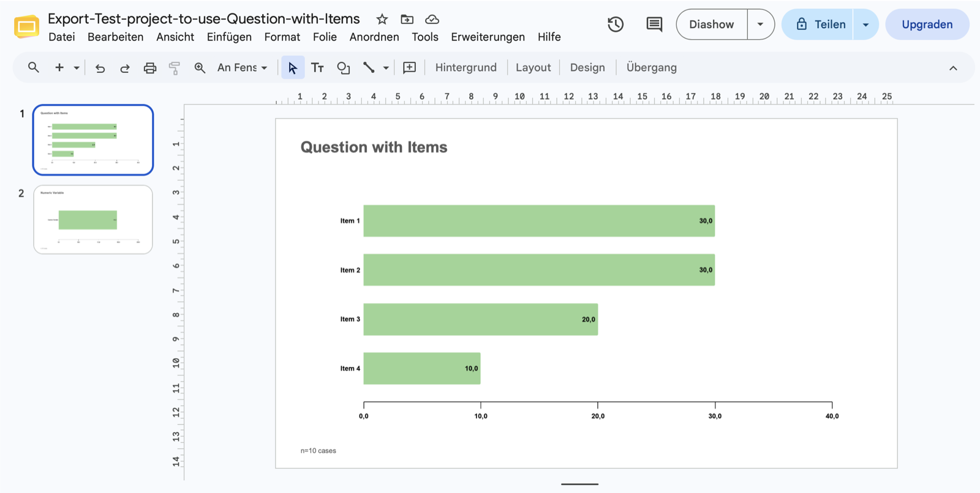Open the Bearbeiten menu
980x493 pixels.
[115, 37]
